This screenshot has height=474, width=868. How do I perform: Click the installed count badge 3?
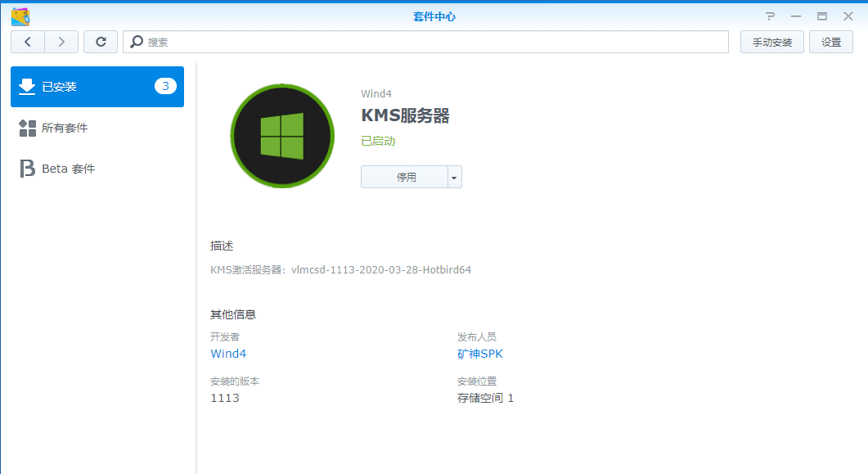165,86
